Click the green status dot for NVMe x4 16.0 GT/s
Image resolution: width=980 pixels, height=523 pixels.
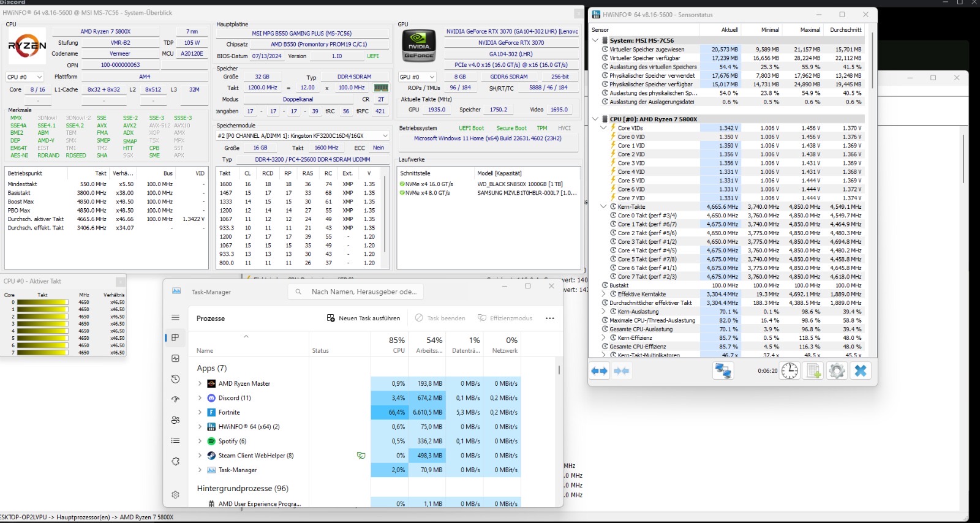click(402, 184)
